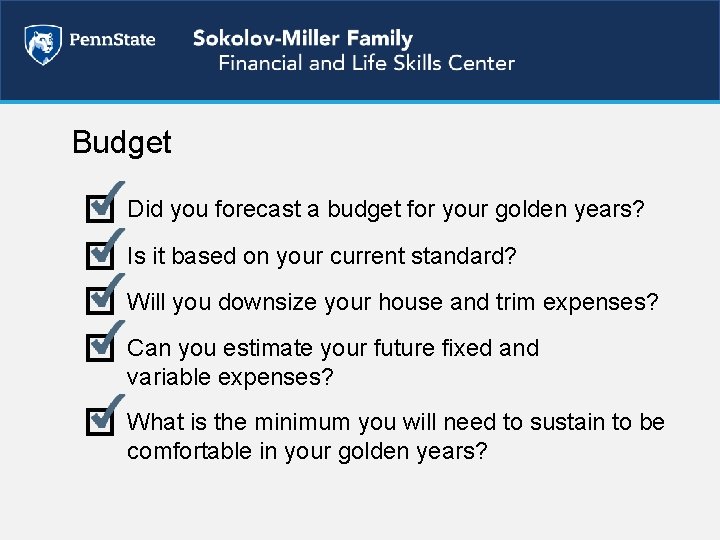Click 'comfortable in your golden years?' line
This screenshot has height=540, width=720.
(307, 451)
